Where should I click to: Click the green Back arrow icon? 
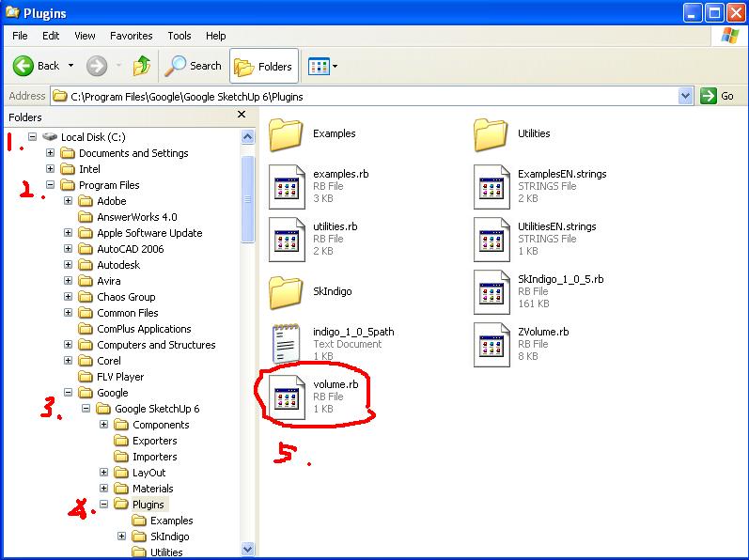(x=23, y=66)
